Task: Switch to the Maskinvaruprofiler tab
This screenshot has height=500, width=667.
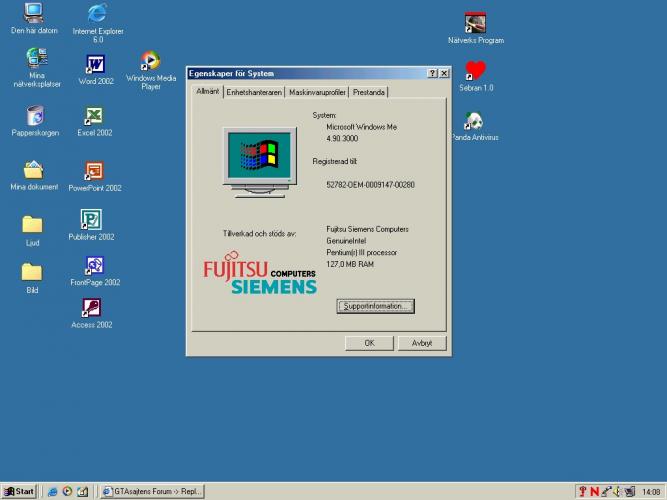Action: pyautogui.click(x=317, y=93)
